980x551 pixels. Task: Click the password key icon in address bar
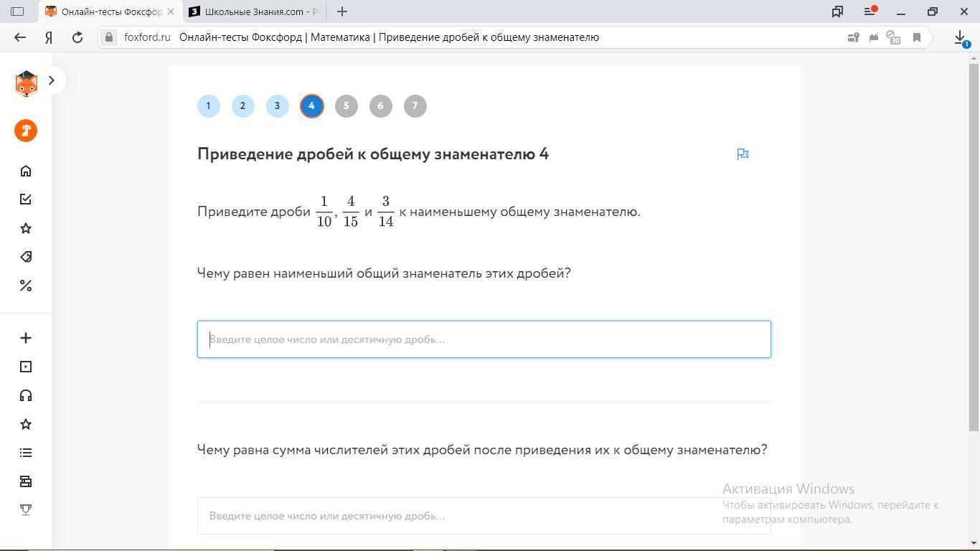853,37
